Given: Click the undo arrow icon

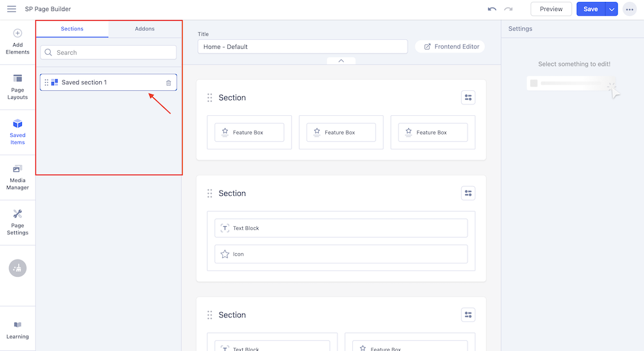Looking at the screenshot, I should tap(492, 9).
